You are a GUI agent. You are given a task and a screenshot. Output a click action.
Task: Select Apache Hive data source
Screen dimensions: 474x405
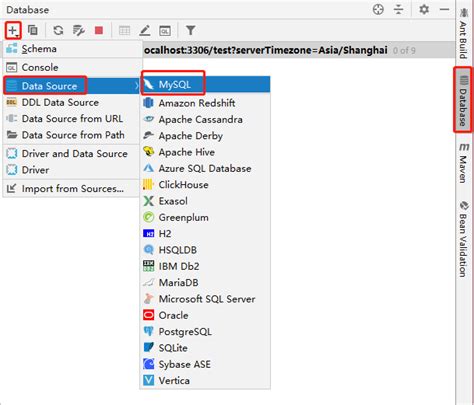point(205,152)
